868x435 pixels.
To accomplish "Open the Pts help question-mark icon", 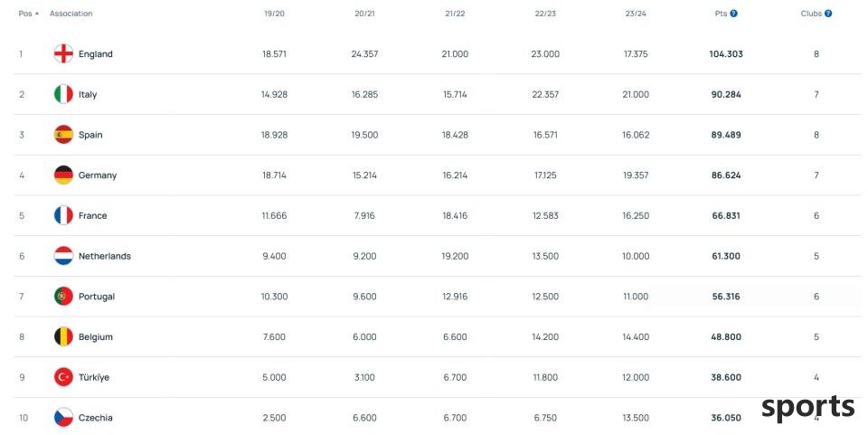I will (733, 14).
